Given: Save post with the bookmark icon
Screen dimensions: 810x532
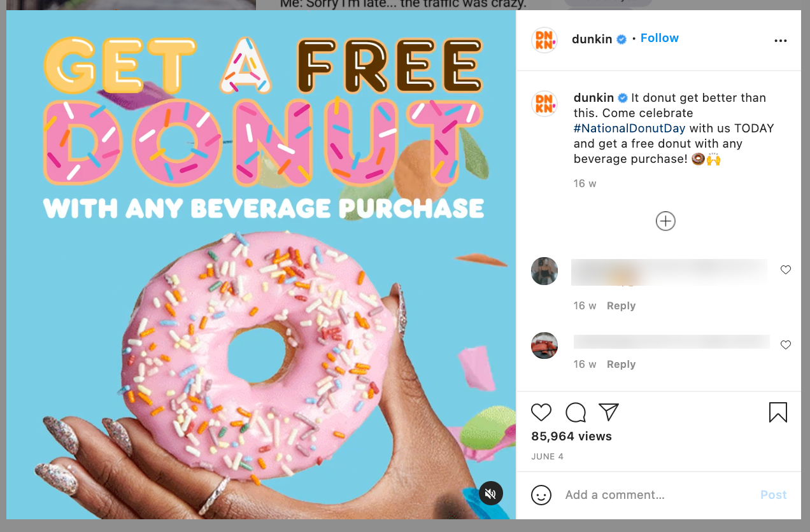Looking at the screenshot, I should (778, 412).
